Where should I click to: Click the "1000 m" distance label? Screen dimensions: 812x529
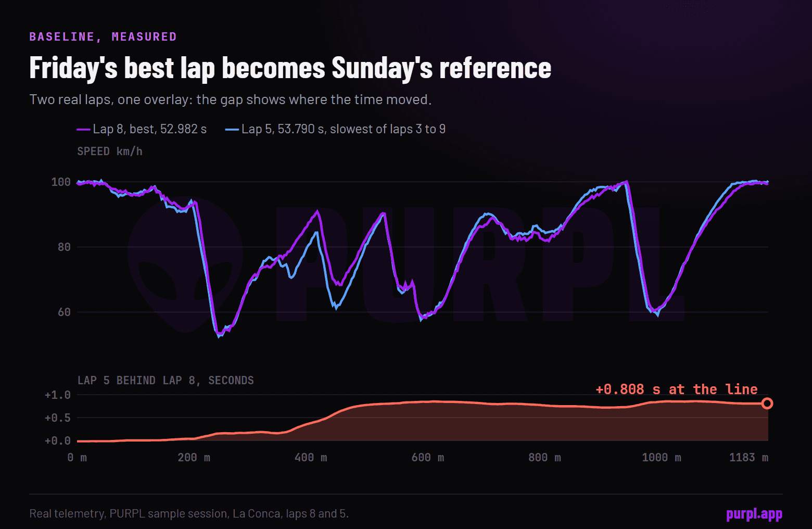(662, 458)
